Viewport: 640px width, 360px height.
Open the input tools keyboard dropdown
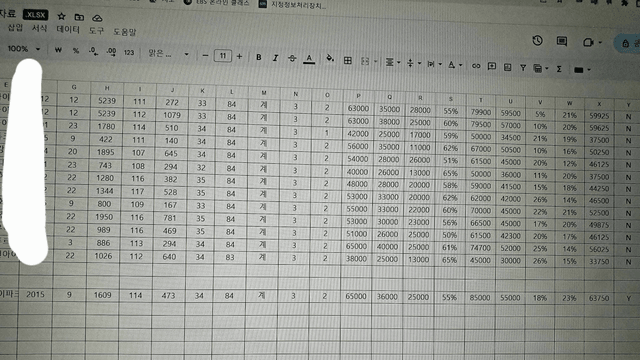pos(582,70)
